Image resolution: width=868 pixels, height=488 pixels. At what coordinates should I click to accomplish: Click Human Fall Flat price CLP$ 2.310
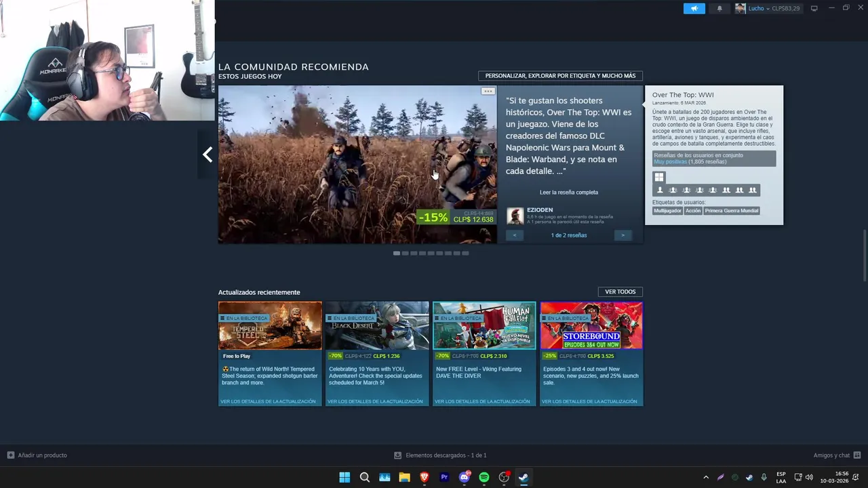tap(494, 356)
